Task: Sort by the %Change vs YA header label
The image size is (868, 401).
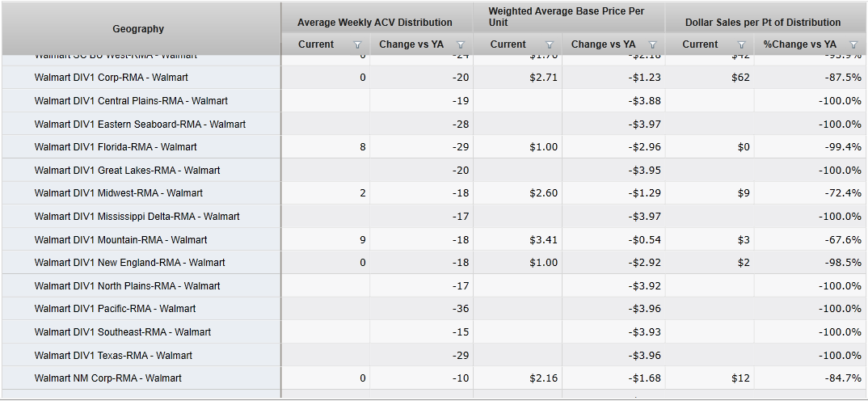Action: [x=799, y=44]
